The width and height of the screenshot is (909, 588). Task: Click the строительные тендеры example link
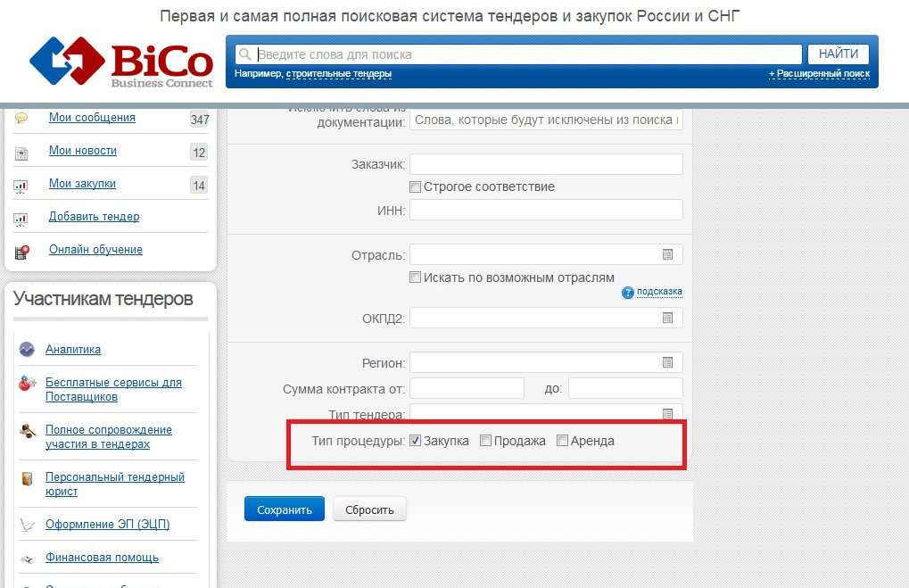[339, 74]
